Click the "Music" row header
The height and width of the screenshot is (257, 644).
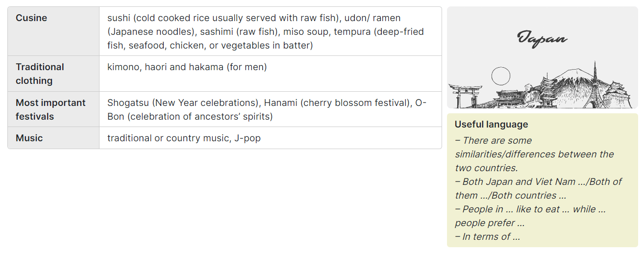[29, 138]
